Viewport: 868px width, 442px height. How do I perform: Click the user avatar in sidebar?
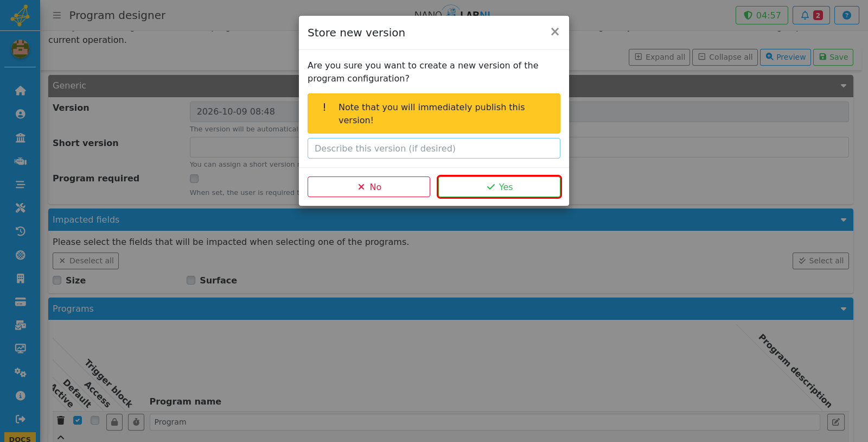click(20, 49)
